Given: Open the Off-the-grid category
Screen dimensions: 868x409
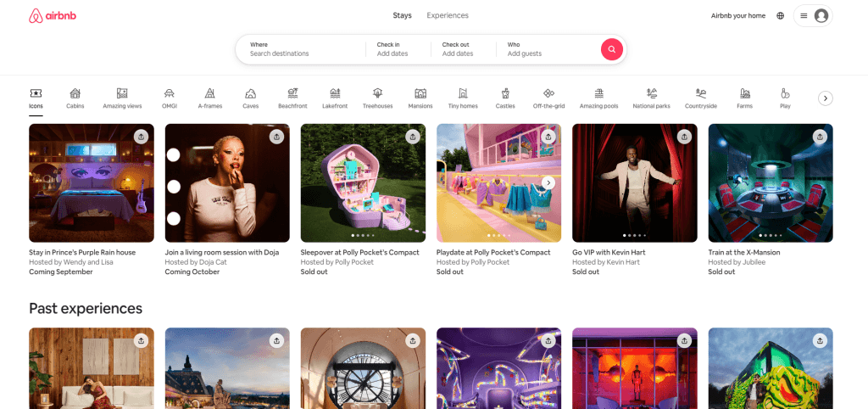Looking at the screenshot, I should (x=548, y=98).
